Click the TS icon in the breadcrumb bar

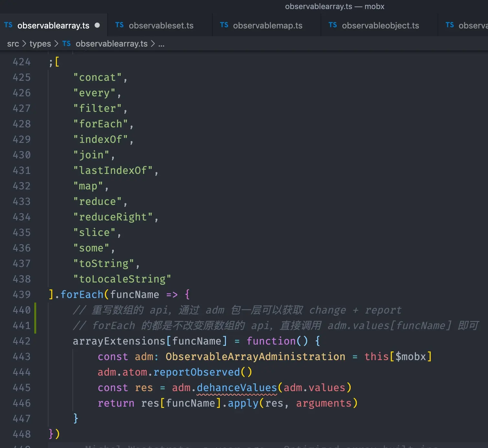66,44
